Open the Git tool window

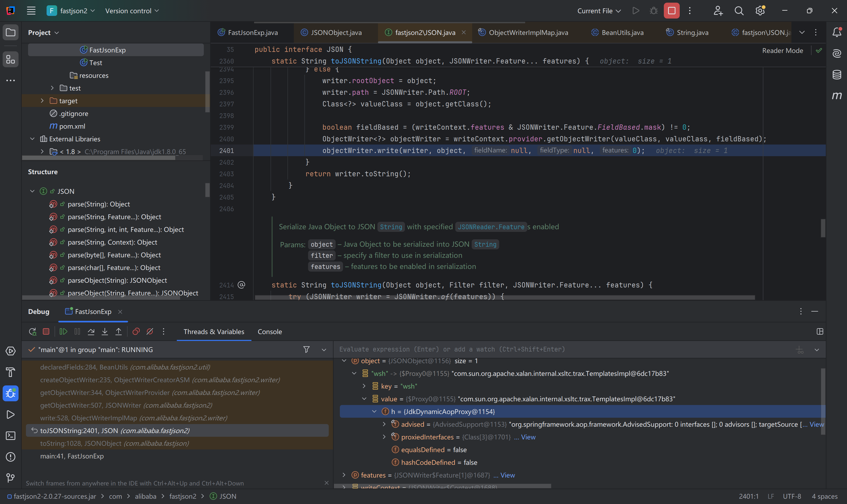[x=11, y=478]
